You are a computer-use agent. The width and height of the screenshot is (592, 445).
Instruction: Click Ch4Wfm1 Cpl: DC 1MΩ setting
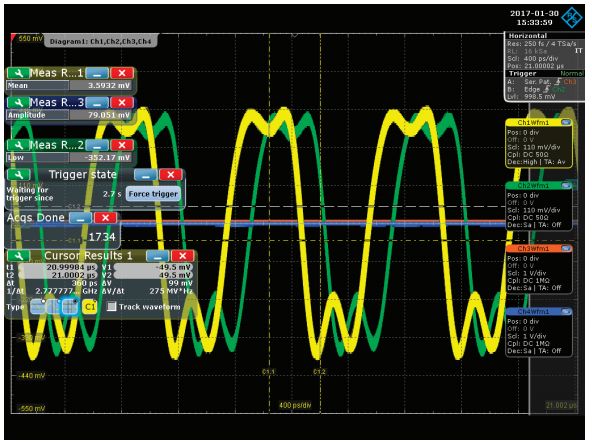pyautogui.click(x=528, y=344)
